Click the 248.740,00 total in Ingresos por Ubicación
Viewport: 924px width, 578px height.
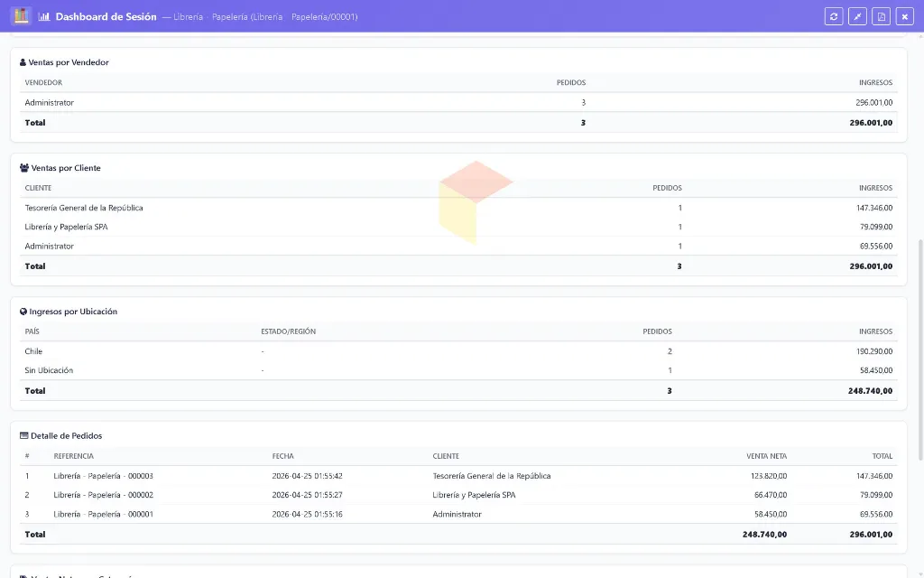click(x=871, y=390)
